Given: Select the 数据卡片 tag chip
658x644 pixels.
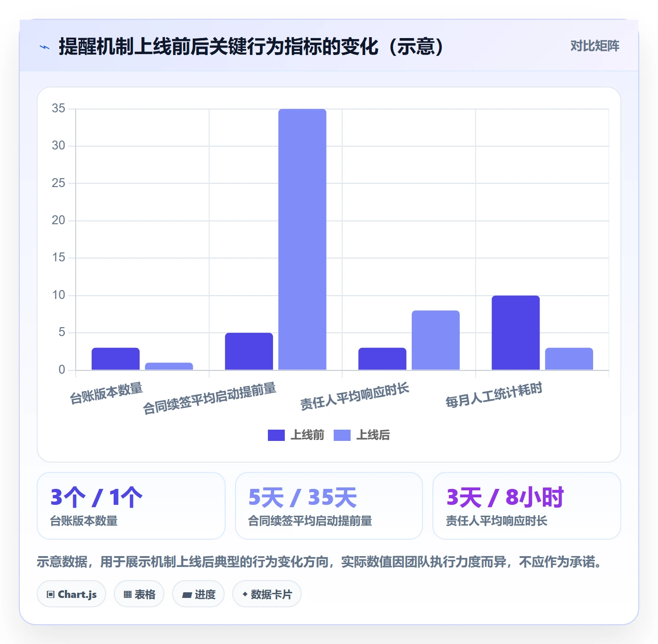Looking at the screenshot, I should tap(267, 594).
